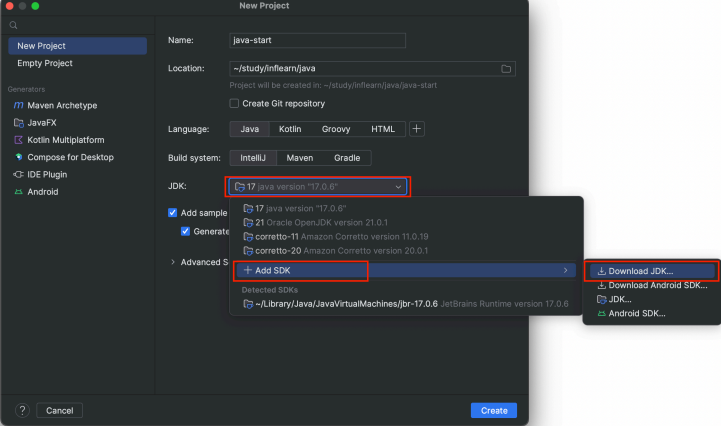Click the plus icon to add language
721x426 pixels.
[x=417, y=129]
